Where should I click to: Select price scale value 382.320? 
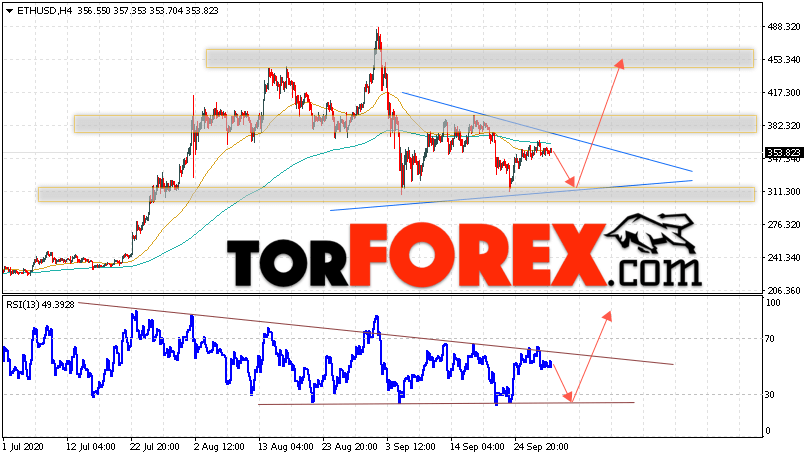point(784,126)
